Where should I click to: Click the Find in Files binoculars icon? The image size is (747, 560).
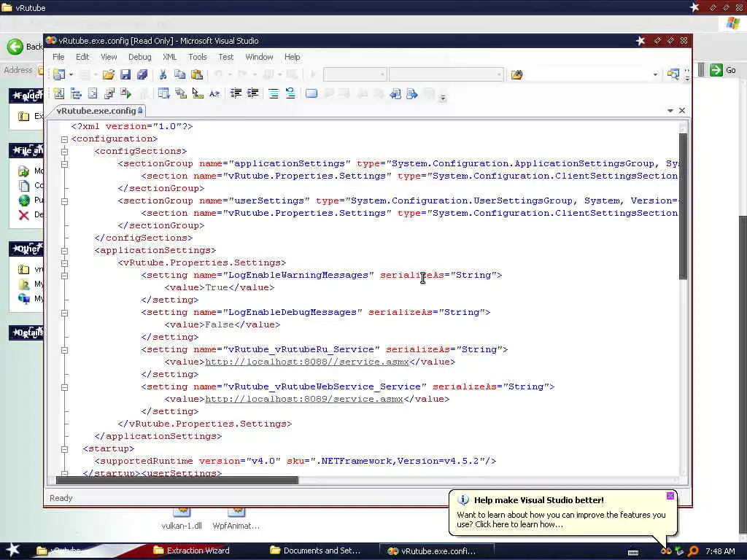click(517, 74)
